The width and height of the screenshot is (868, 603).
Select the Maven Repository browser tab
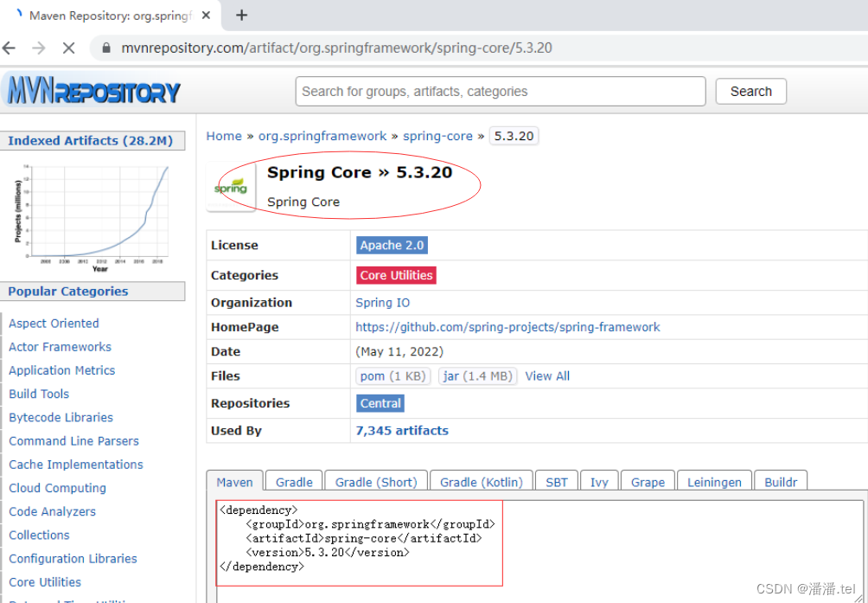pos(111,16)
